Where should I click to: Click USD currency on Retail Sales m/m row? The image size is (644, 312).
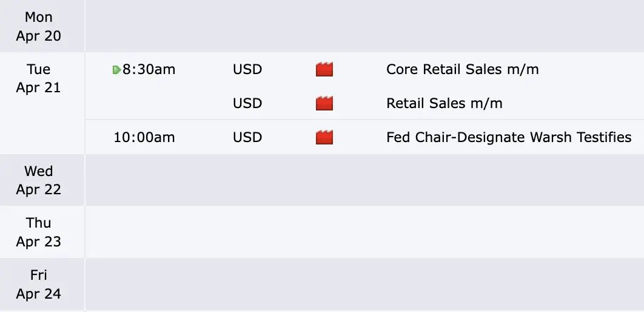pos(247,104)
